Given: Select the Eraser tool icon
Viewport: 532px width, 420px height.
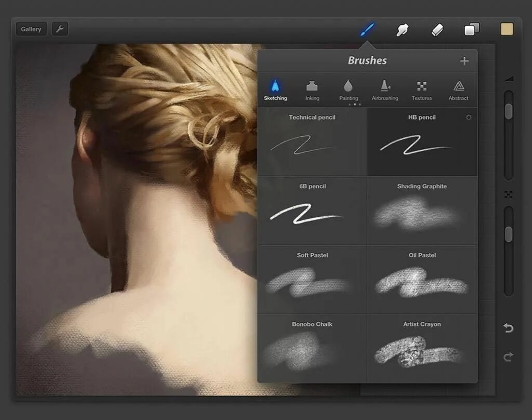Looking at the screenshot, I should click(x=437, y=30).
